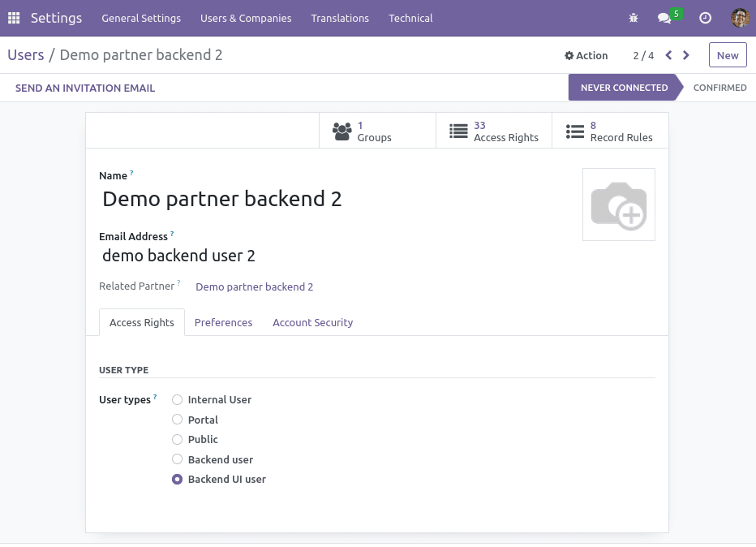Click the debug bug icon
The width and height of the screenshot is (756, 547).
click(634, 18)
